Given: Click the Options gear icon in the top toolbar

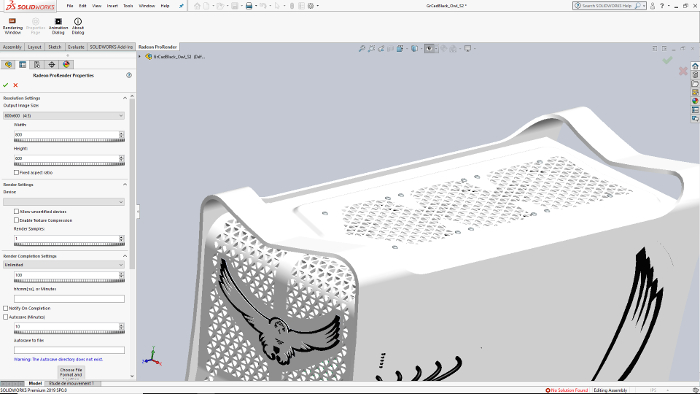Looking at the screenshot, I should click(x=311, y=6).
